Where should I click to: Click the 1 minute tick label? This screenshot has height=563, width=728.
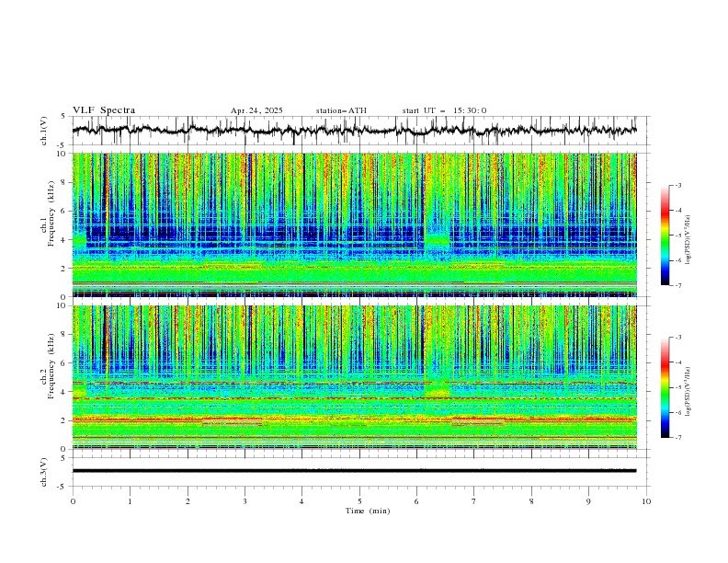coord(130,501)
